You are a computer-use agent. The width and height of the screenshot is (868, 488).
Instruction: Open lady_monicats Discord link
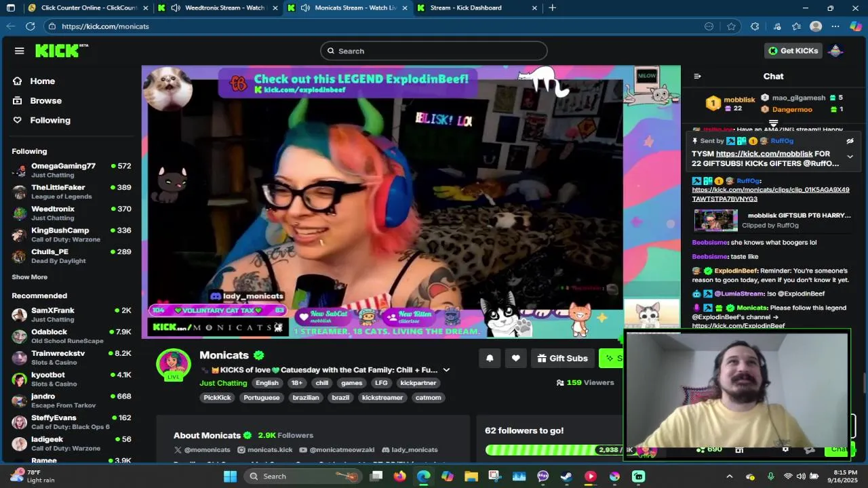(410, 450)
